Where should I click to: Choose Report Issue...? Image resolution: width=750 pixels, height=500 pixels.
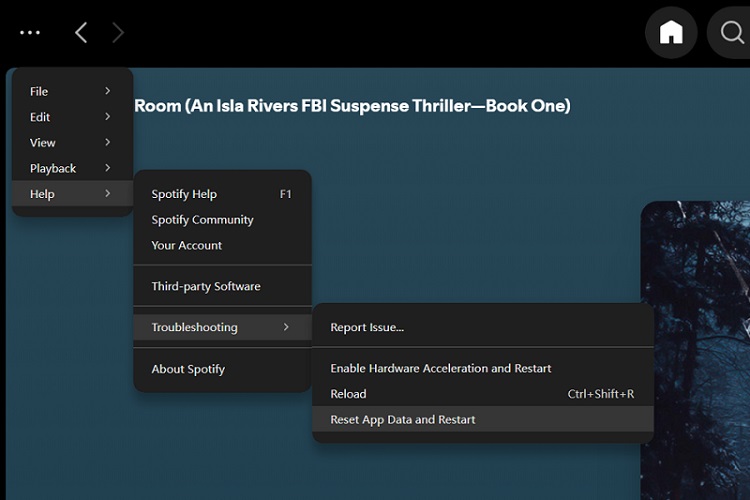pos(483,327)
